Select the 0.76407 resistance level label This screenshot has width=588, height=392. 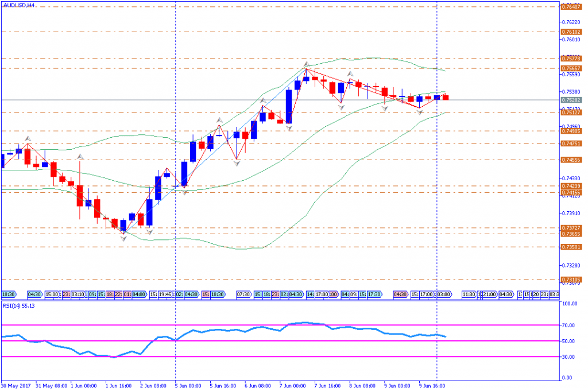tap(570, 7)
